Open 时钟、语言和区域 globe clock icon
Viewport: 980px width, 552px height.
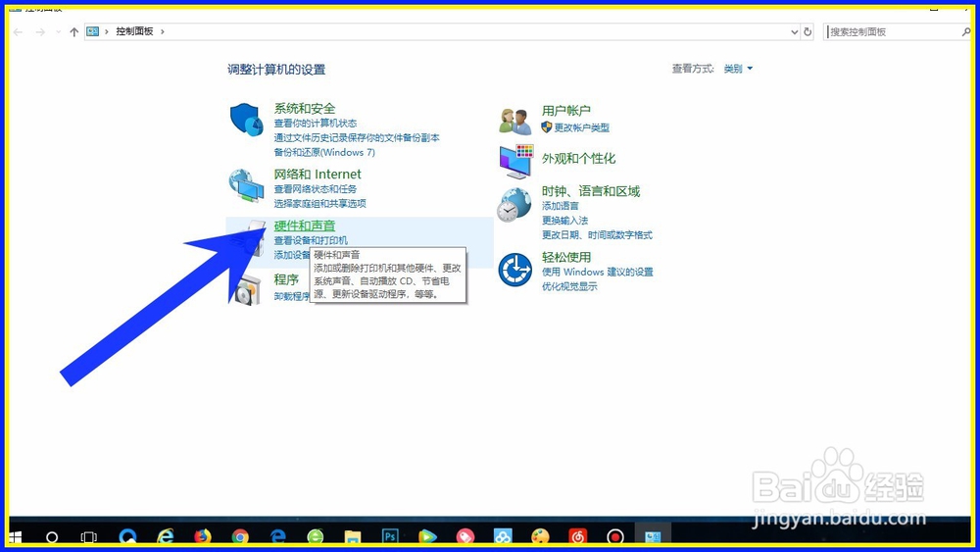[514, 205]
